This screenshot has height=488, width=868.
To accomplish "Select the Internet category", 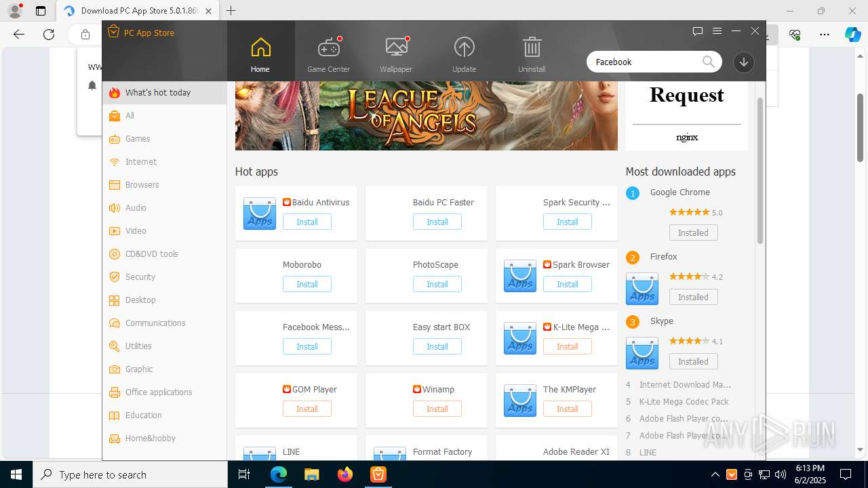I will [164, 162].
